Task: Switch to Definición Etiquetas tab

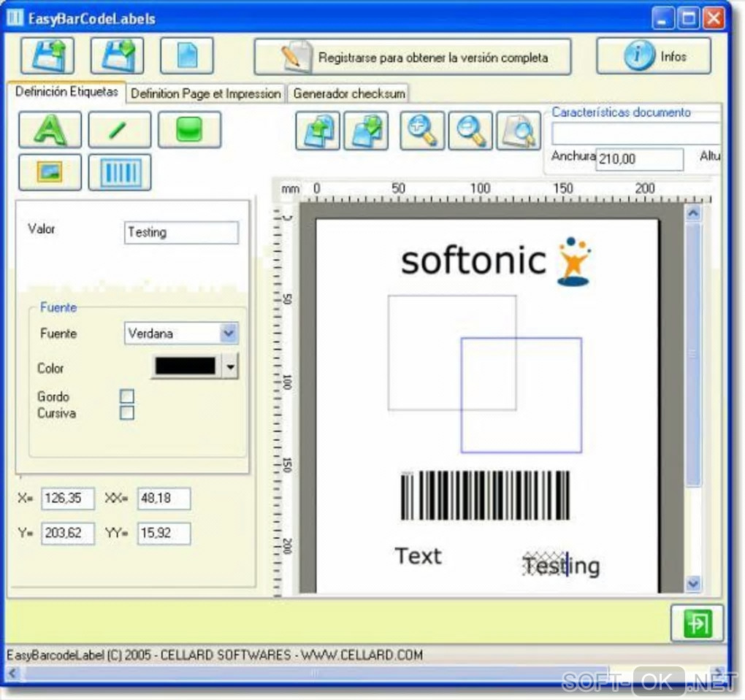Action: click(66, 92)
